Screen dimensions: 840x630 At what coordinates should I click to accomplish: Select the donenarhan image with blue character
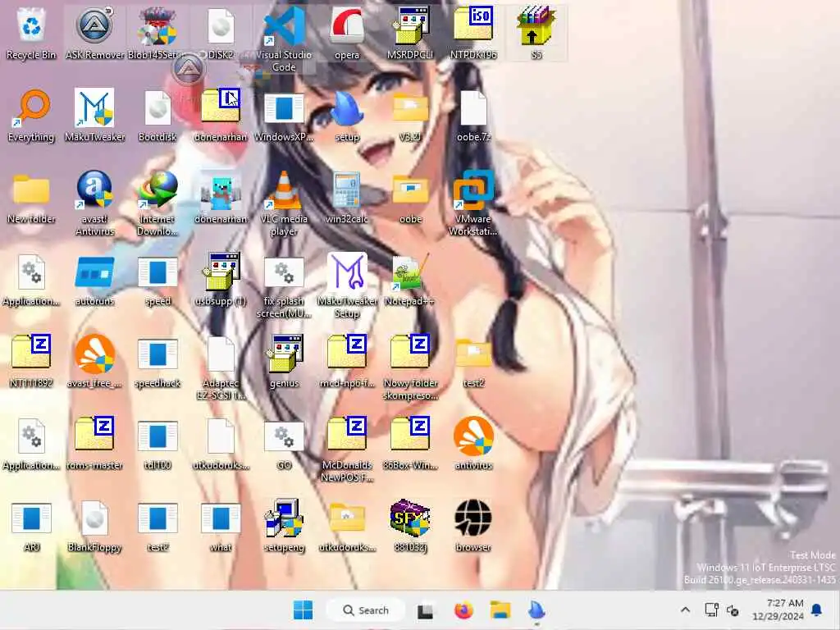pyautogui.click(x=221, y=197)
